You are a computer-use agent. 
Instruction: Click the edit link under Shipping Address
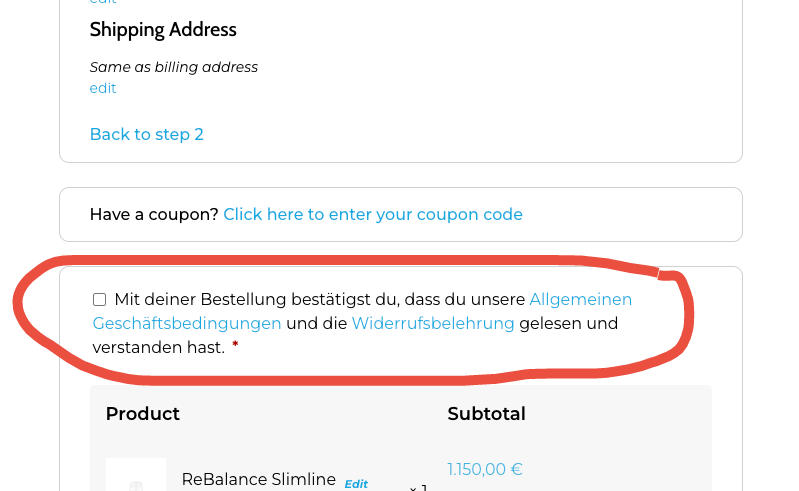click(103, 88)
